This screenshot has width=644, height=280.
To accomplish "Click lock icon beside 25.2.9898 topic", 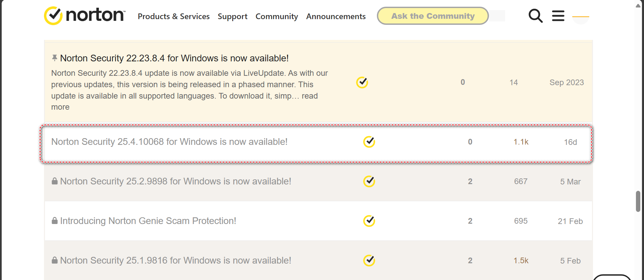I will (54, 181).
